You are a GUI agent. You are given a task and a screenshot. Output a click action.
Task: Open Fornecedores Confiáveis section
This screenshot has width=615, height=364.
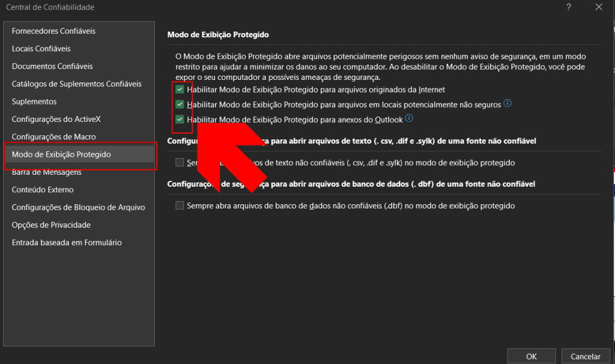pyautogui.click(x=53, y=31)
